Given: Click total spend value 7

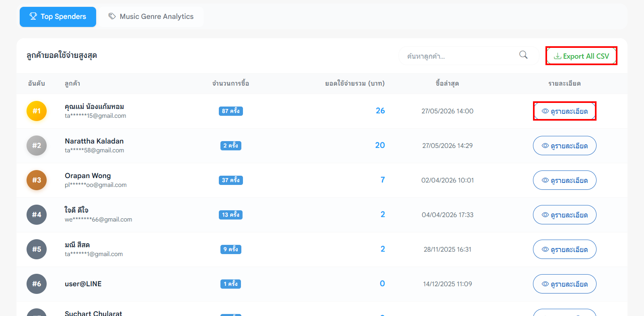Looking at the screenshot, I should pyautogui.click(x=383, y=180).
